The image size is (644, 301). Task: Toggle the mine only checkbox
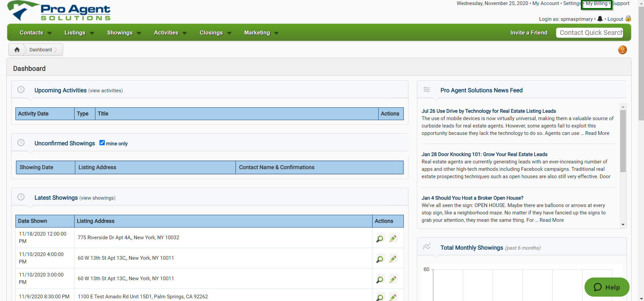[102, 143]
